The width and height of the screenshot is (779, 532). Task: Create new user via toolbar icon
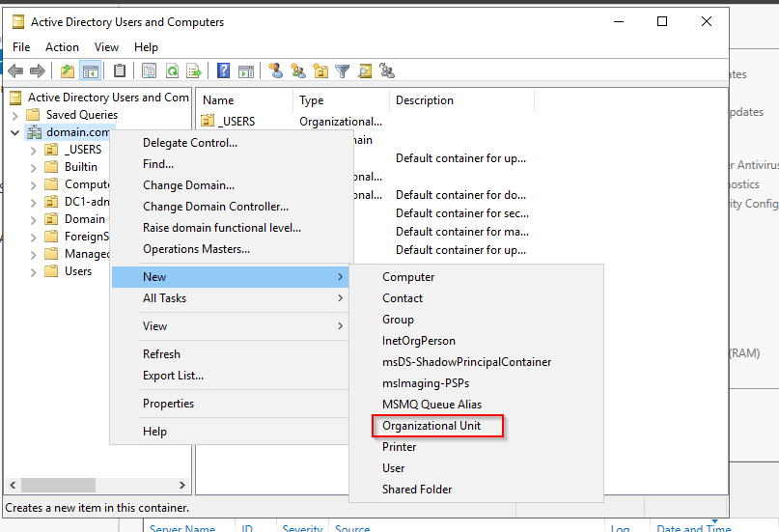[276, 71]
